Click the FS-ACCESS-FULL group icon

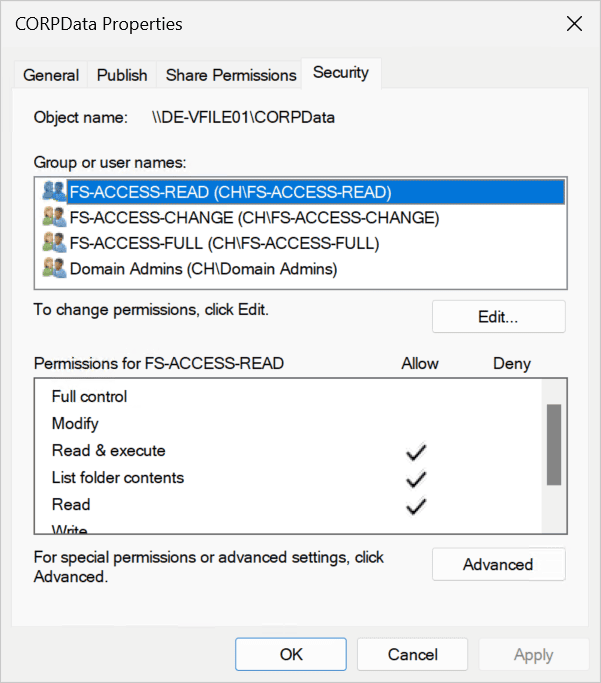click(x=54, y=243)
